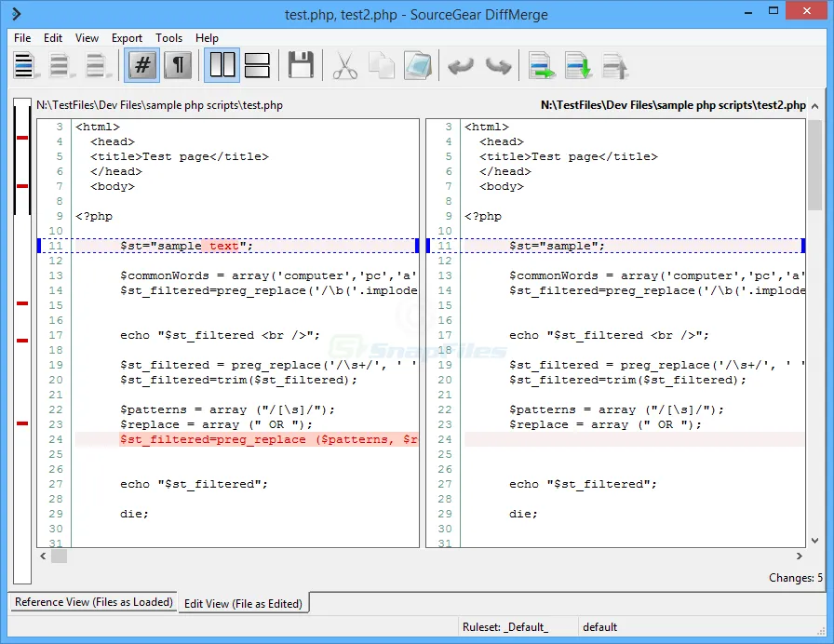This screenshot has width=834, height=644.
Task: Click the empty line 24 in the right pane
Action: click(635, 439)
